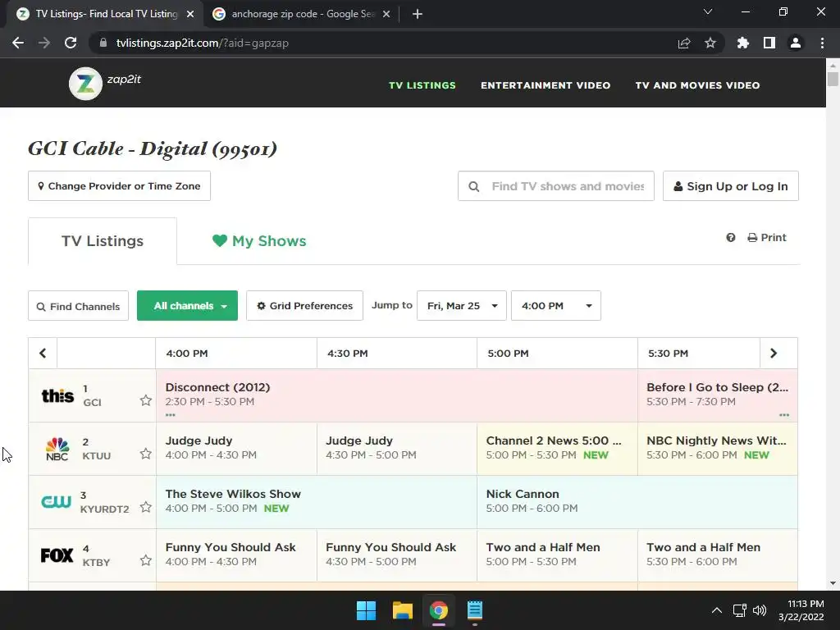The image size is (840, 630).
Task: Open the FOX channel logo
Action: coord(57,555)
